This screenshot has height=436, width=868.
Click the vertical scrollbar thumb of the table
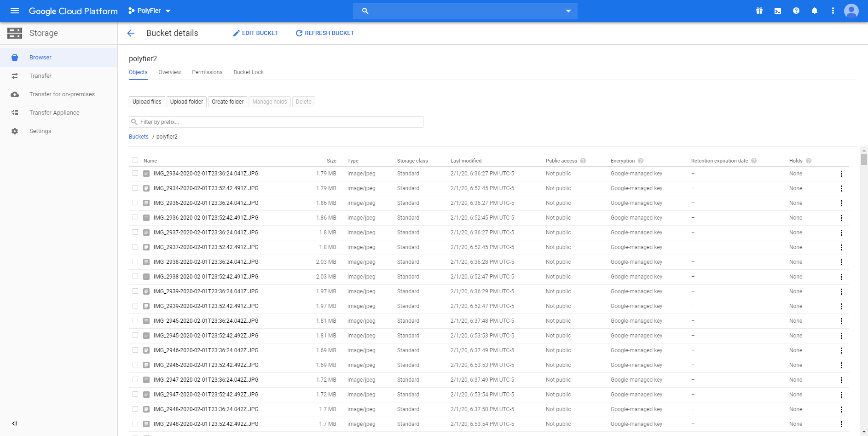[x=864, y=159]
